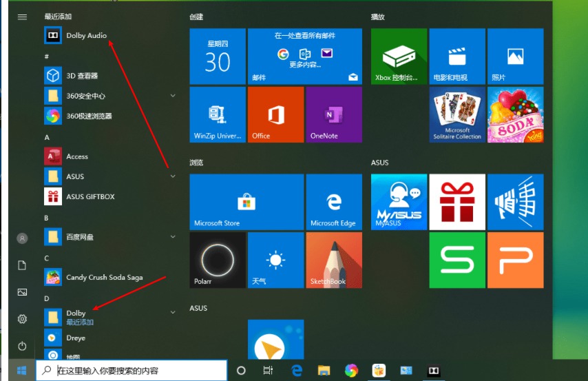Image resolution: width=588 pixels, height=381 pixels.
Task: Open the Microsoft Edge tile
Action: pos(334,202)
